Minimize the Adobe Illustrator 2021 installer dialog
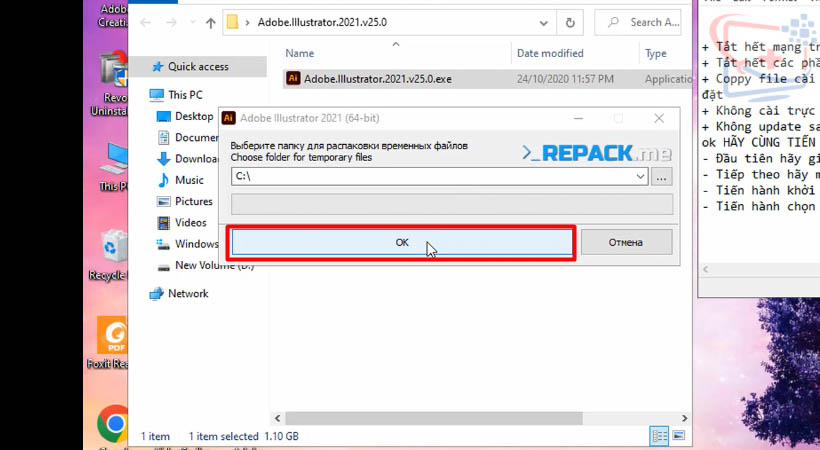This screenshot has height=450, width=820. tap(578, 118)
